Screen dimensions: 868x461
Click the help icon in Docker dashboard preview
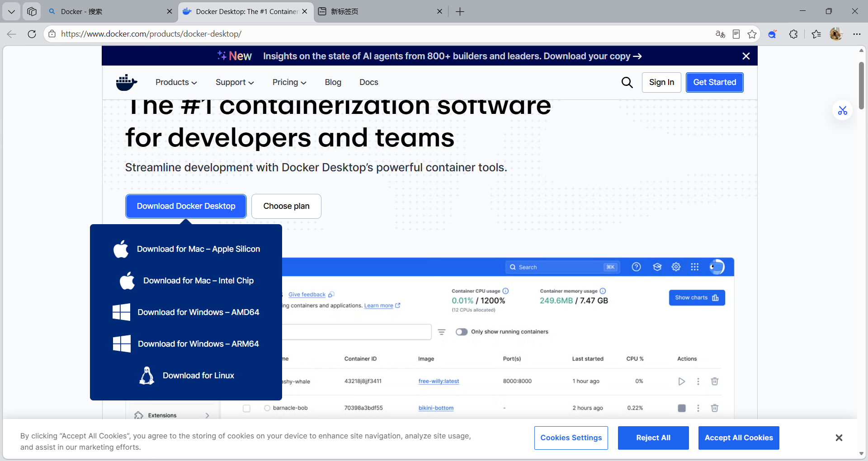636,267
